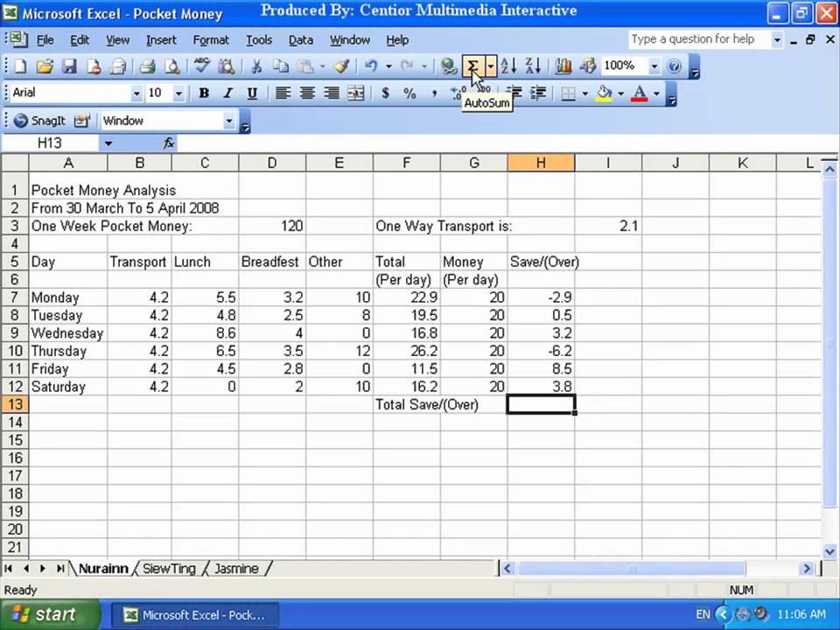Click the vertical scrollbar down arrow
Image resolution: width=840 pixels, height=630 pixels.
coord(829,550)
